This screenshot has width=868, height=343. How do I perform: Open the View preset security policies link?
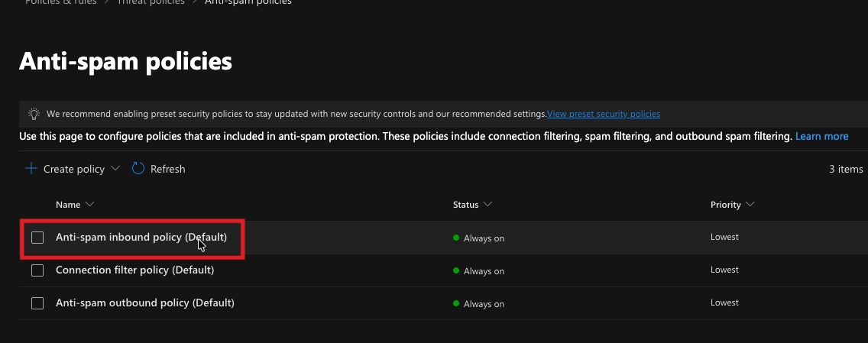603,114
